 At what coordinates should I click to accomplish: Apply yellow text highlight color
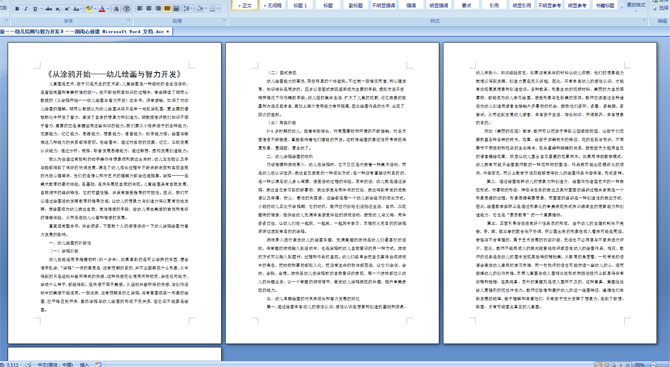click(x=89, y=9)
